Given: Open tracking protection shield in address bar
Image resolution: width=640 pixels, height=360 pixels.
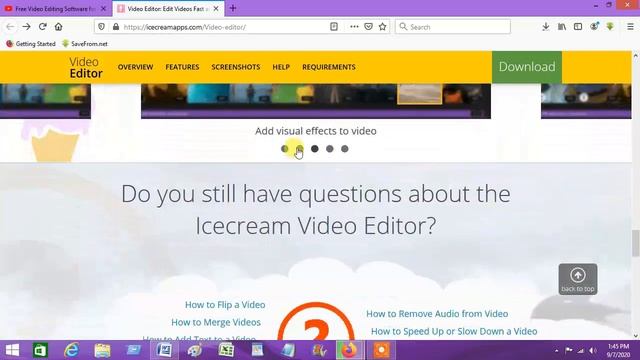Looking at the screenshot, I should [x=102, y=27].
